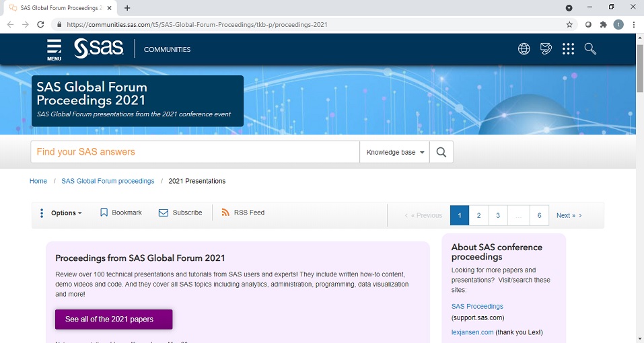The width and height of the screenshot is (644, 343).
Task: Click the three-dot Options icon
Action: [x=42, y=213]
